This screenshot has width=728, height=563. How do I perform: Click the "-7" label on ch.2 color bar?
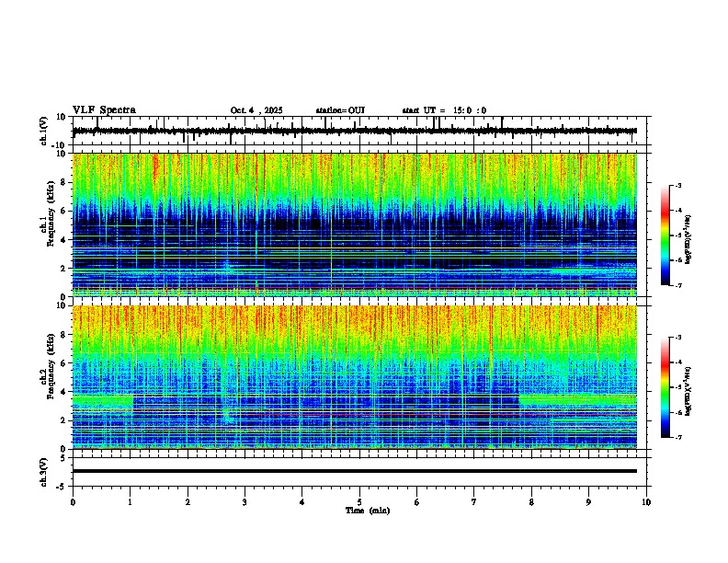click(x=678, y=437)
